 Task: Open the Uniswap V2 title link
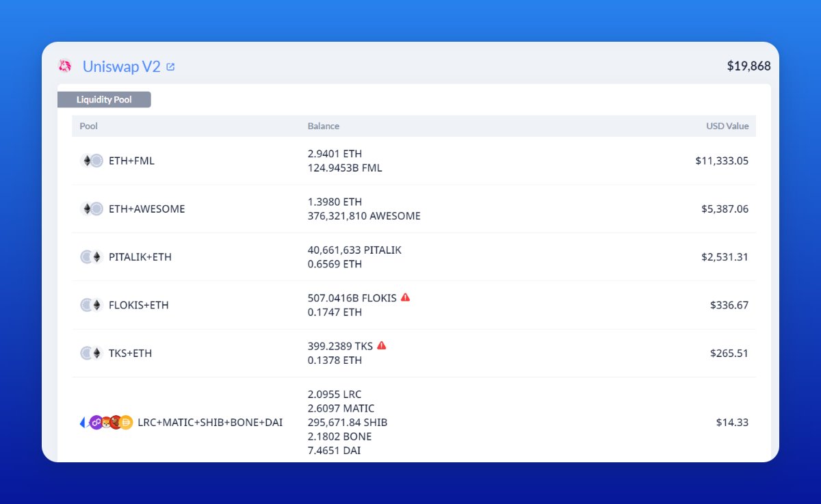[122, 66]
